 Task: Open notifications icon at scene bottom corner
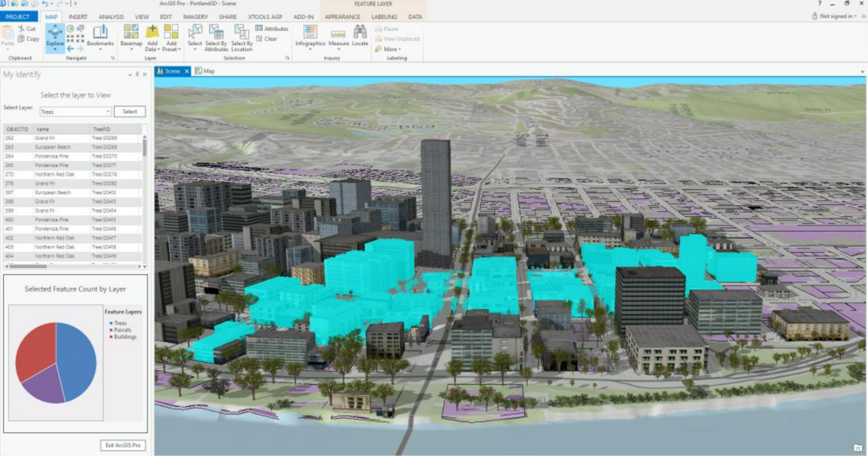pyautogui.click(x=857, y=448)
